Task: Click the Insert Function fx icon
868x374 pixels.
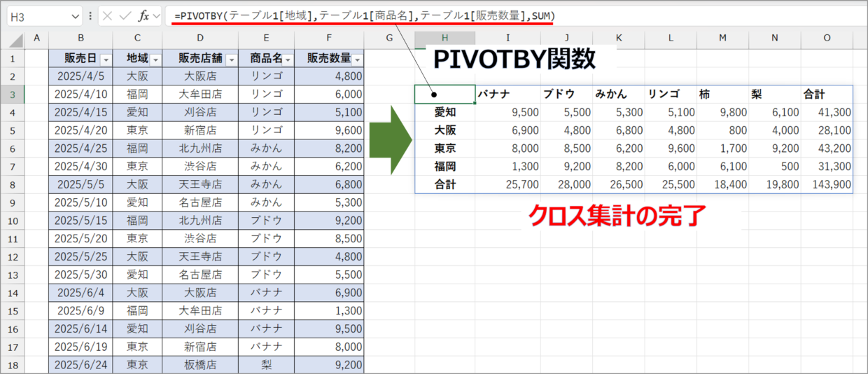Action: click(143, 15)
